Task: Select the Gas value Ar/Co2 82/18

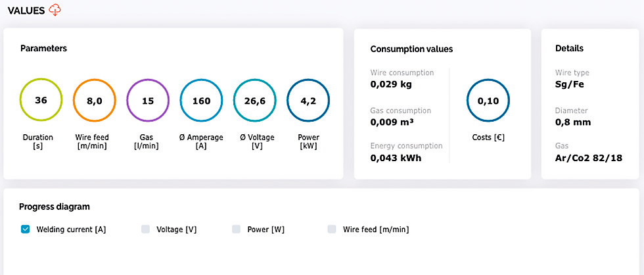Action: (x=589, y=158)
